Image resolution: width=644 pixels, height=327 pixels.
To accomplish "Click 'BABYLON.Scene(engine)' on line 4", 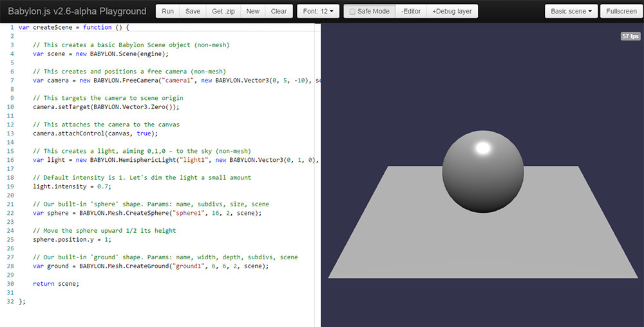I will point(129,54).
